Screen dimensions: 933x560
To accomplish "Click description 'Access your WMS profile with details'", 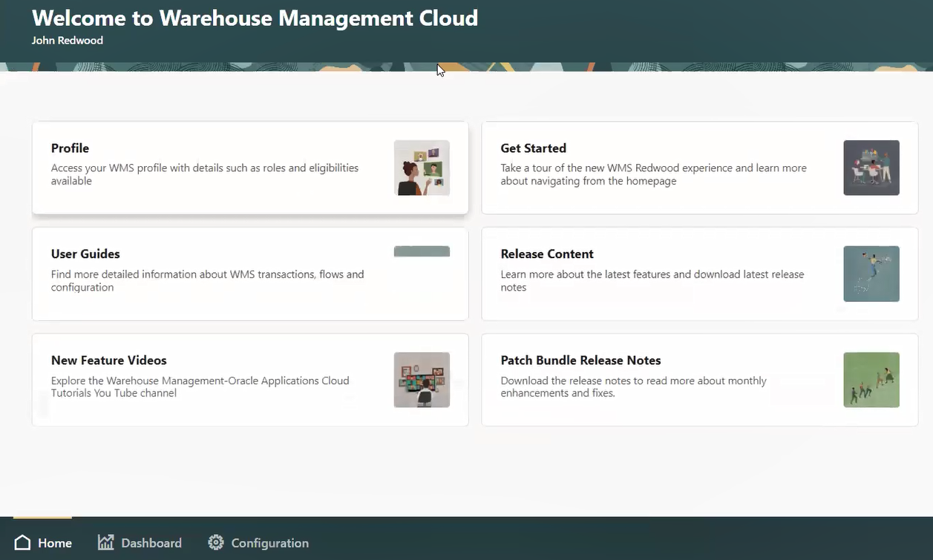I will click(205, 174).
